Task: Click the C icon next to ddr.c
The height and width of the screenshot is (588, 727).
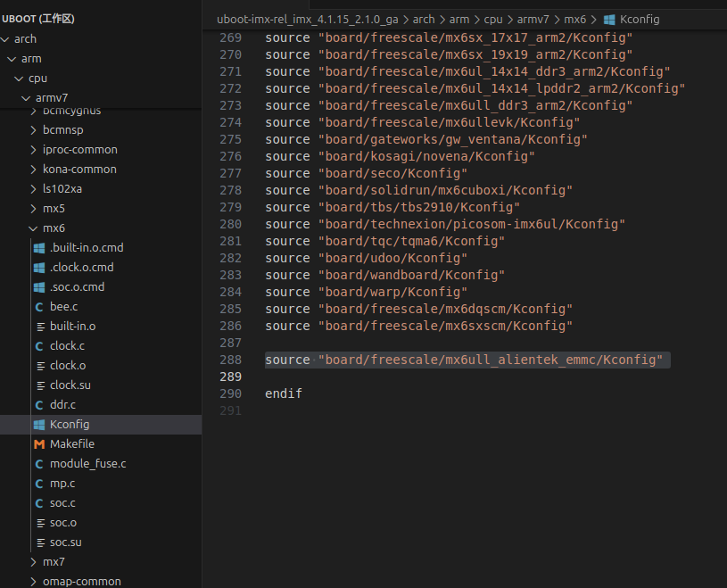Action: pyautogui.click(x=39, y=405)
